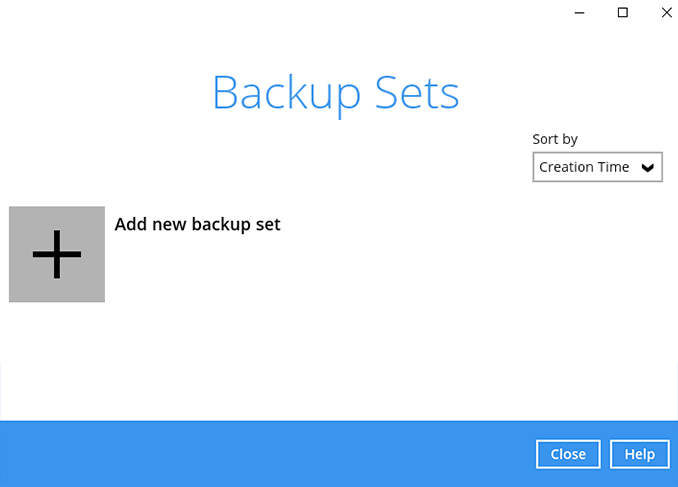Click the word "new" in add label
Screen dimensions: 678x487
click(169, 225)
